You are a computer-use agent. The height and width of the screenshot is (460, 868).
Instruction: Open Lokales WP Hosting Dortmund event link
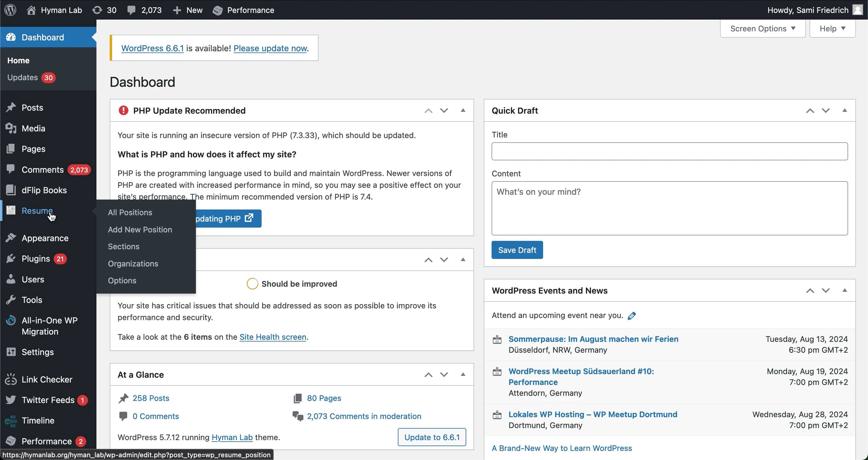[x=593, y=414]
